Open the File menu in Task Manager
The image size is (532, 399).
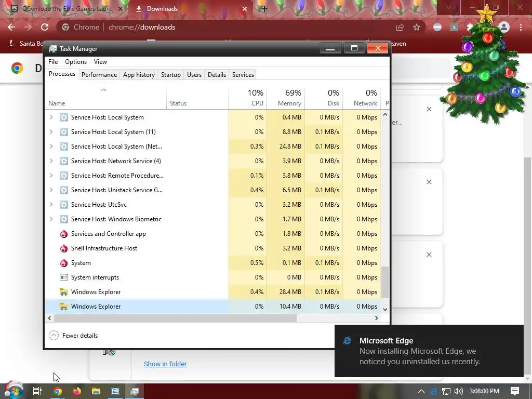click(x=53, y=62)
